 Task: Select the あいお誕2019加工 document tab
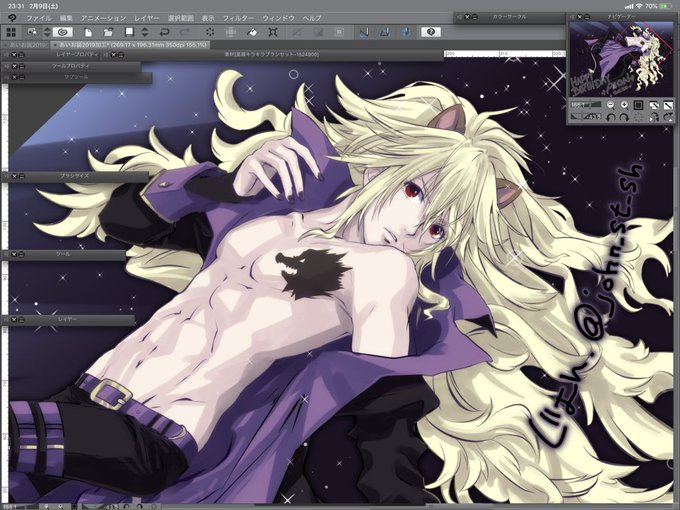coord(130,45)
